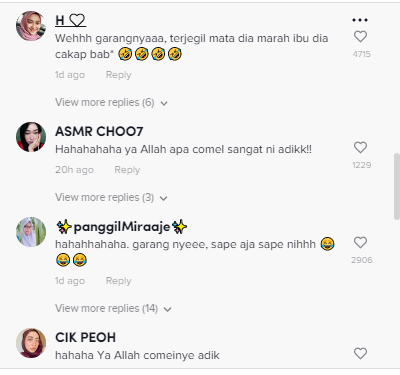Open the three-dot options on H's comment
This screenshot has width=400, height=375.
click(x=360, y=20)
